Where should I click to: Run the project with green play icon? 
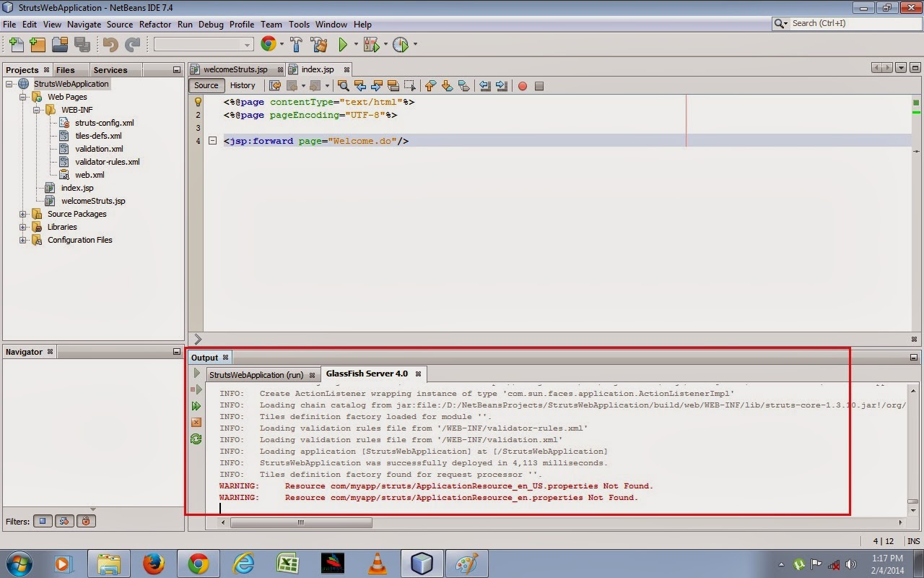[344, 45]
